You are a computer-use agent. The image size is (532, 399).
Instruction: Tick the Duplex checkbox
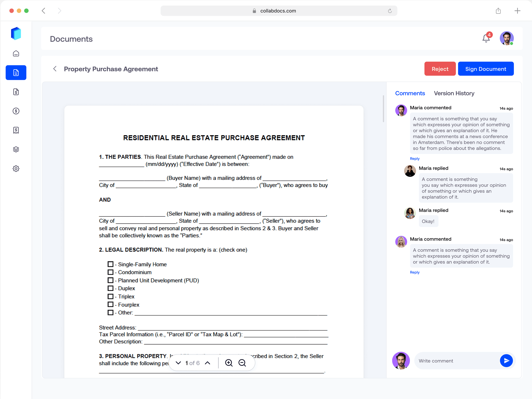tap(110, 288)
